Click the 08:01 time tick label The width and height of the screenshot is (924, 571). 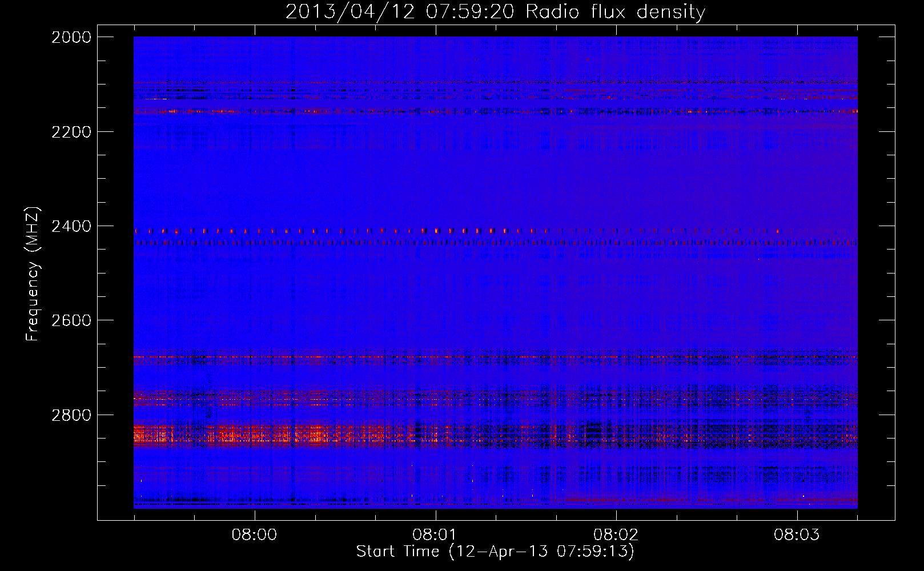tap(436, 534)
